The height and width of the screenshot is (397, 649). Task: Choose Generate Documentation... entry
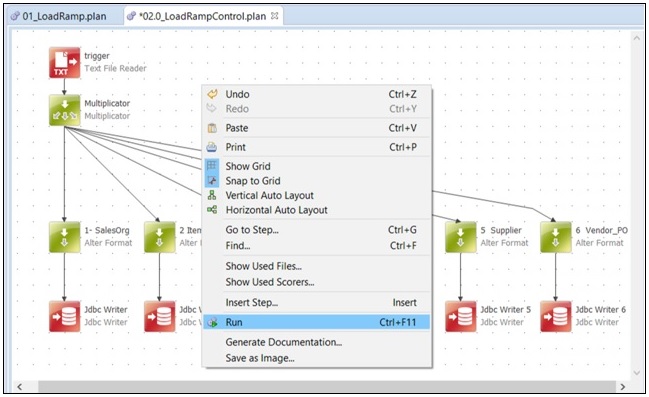pyautogui.click(x=317, y=342)
